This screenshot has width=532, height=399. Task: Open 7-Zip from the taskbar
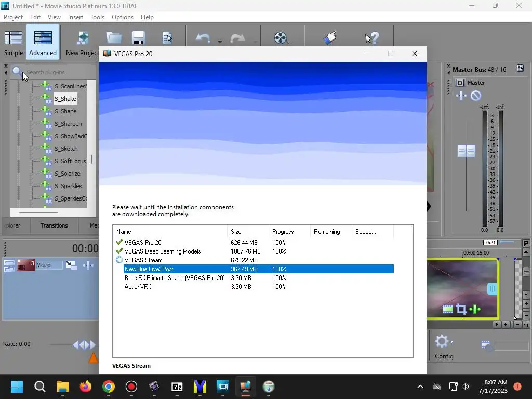[177, 387]
